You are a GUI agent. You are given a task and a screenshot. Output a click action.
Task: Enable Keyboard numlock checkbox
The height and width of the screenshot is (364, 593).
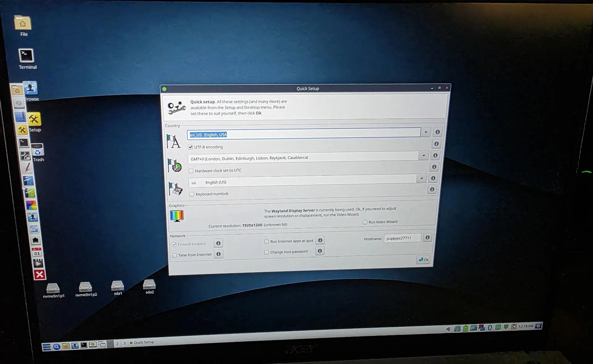[x=192, y=194]
